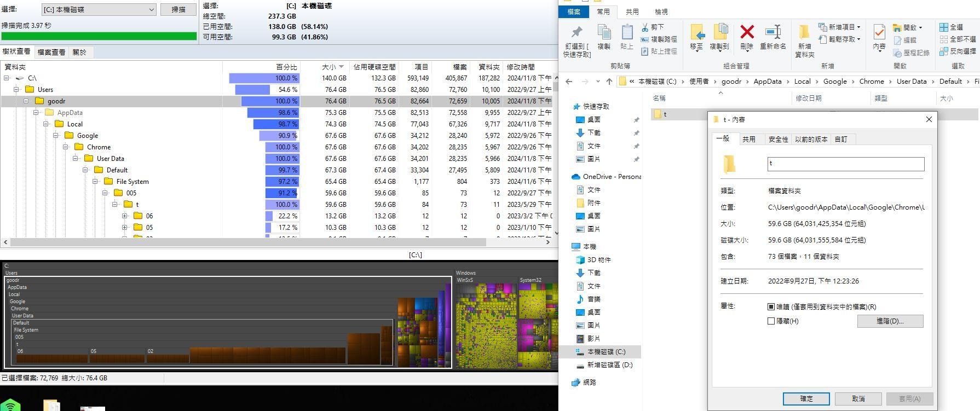
Task: Click the Advanced (進階) button
Action: (x=890, y=321)
